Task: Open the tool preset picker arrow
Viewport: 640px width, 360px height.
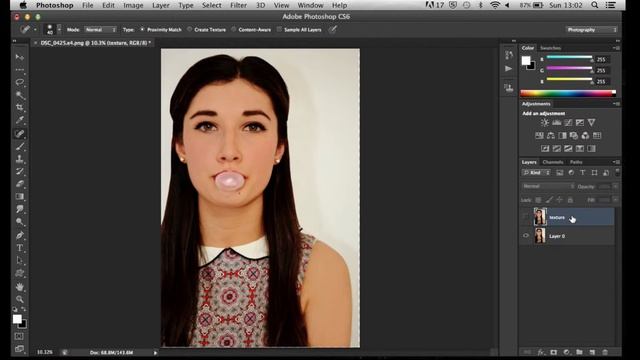Action: tap(35, 29)
